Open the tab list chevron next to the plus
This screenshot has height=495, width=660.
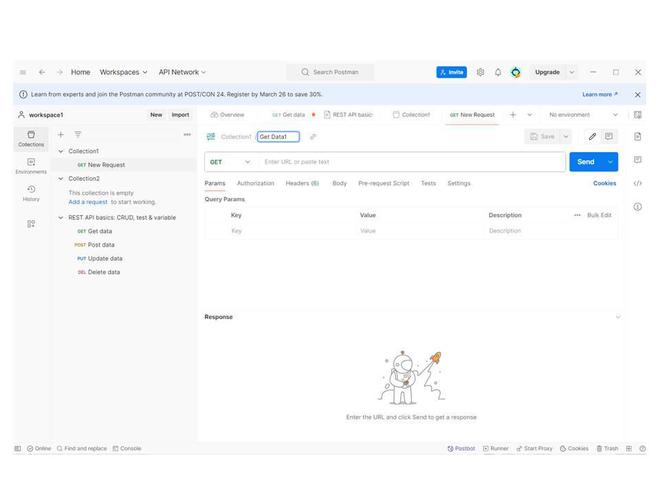[x=530, y=115]
